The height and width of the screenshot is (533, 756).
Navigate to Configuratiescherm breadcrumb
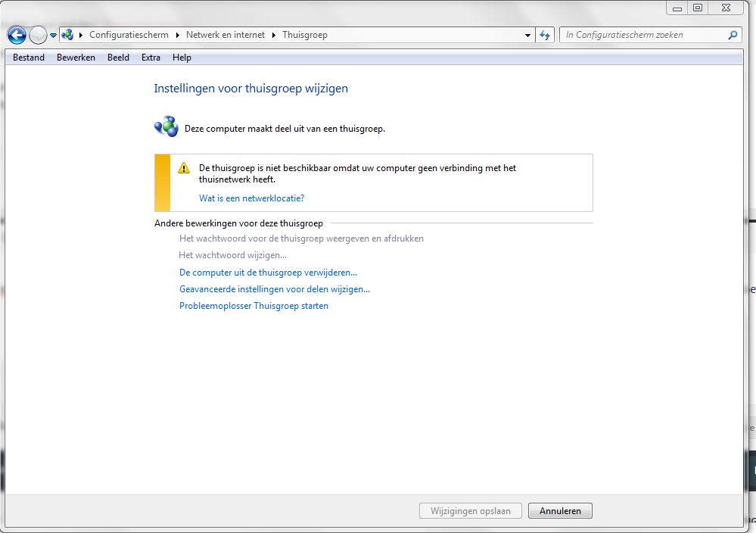129,35
